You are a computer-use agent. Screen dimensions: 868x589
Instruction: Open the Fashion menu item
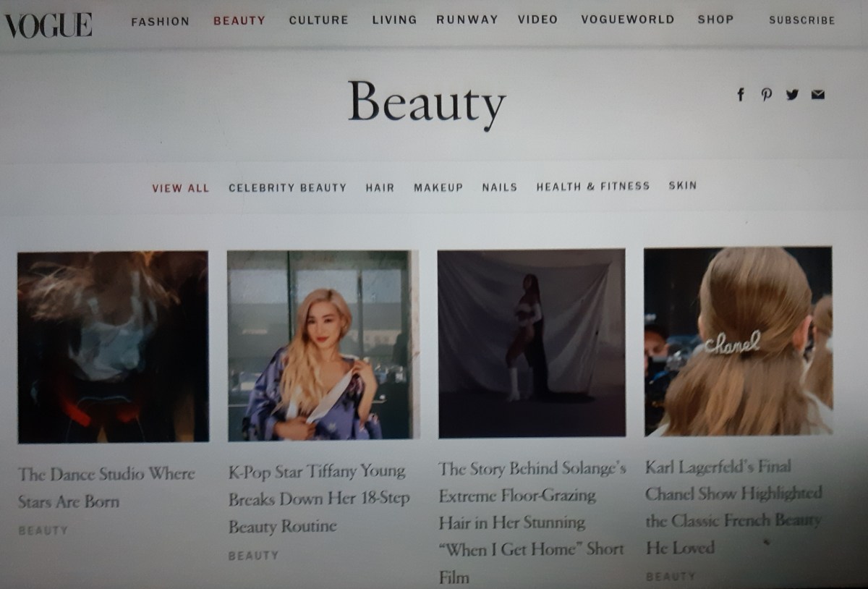point(160,21)
